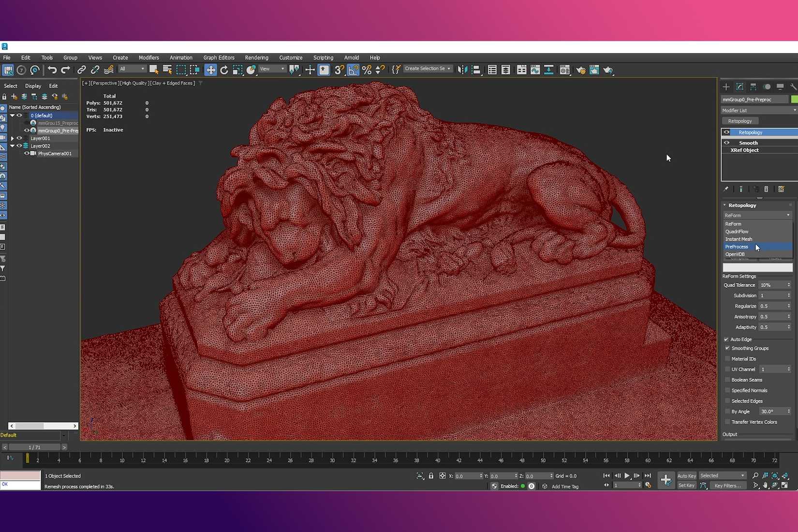
Task: Collapse the 0 (default) layer node
Action: (x=13, y=116)
